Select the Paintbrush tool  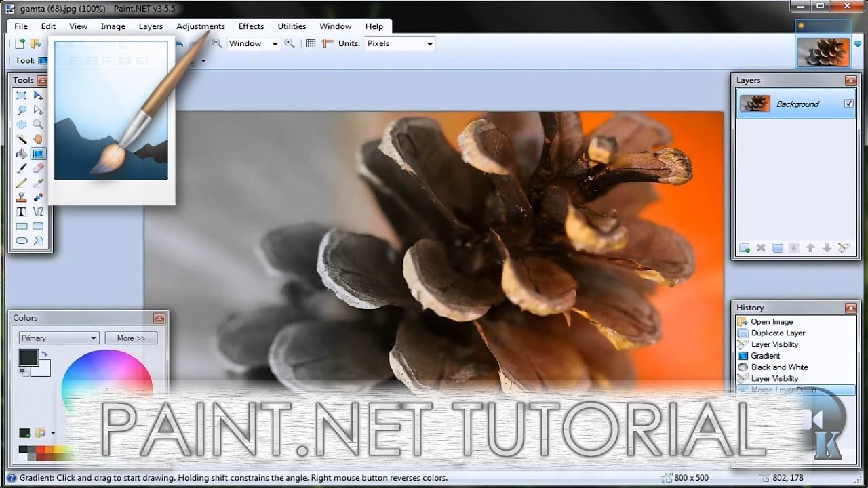[x=21, y=168]
